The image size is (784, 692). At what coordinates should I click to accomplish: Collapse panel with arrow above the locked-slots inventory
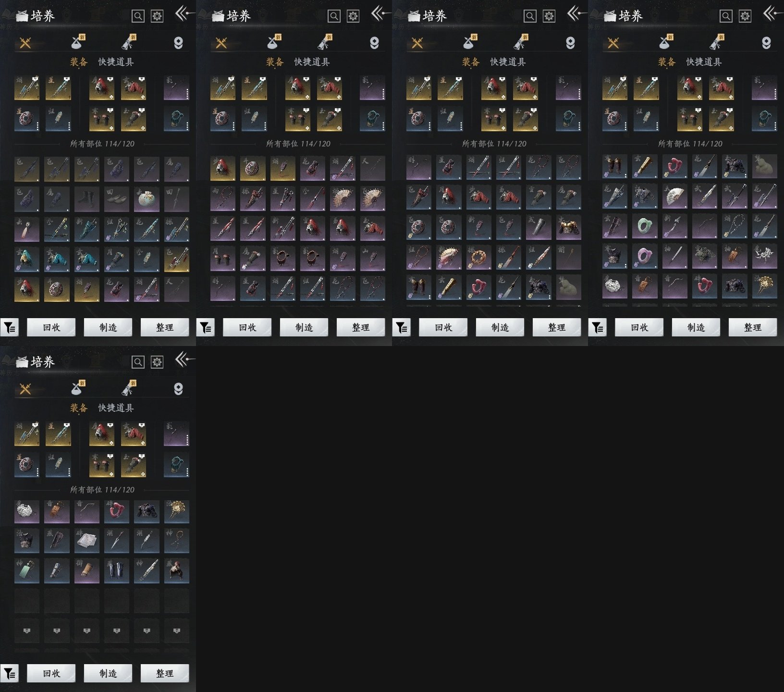[184, 359]
